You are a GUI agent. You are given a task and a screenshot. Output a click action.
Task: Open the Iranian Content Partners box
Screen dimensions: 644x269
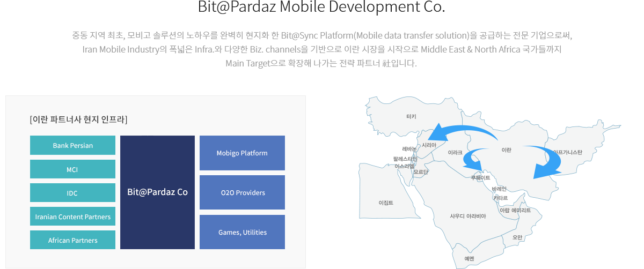click(x=72, y=216)
